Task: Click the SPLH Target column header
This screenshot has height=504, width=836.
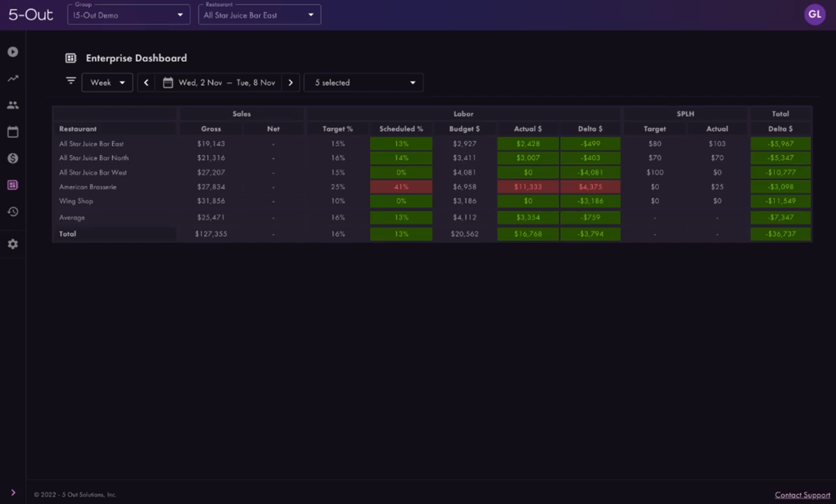Action: (655, 129)
